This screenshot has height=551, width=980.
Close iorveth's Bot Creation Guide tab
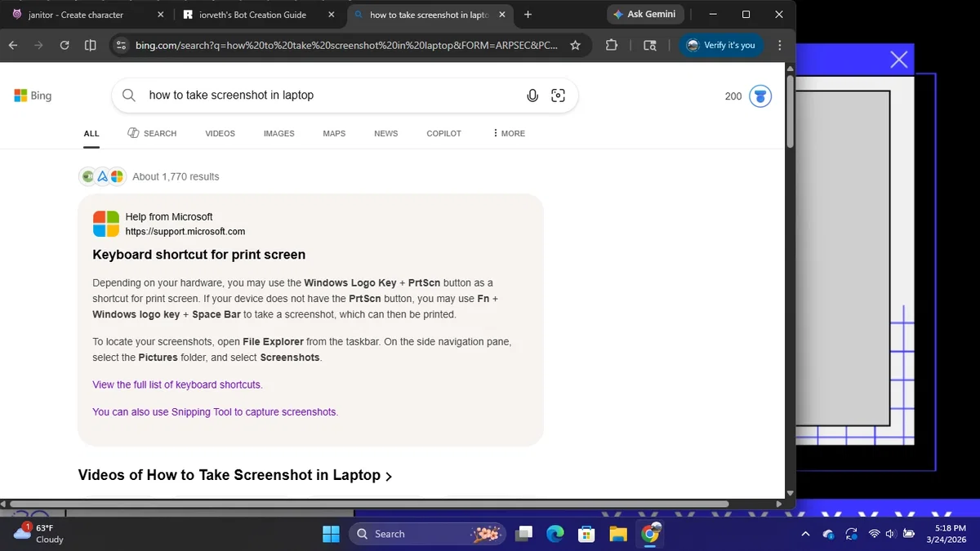(331, 15)
